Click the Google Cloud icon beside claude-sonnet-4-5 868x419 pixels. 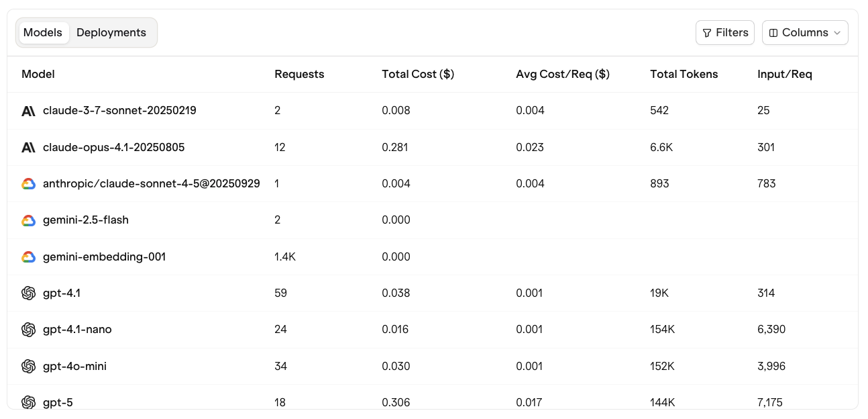28,183
